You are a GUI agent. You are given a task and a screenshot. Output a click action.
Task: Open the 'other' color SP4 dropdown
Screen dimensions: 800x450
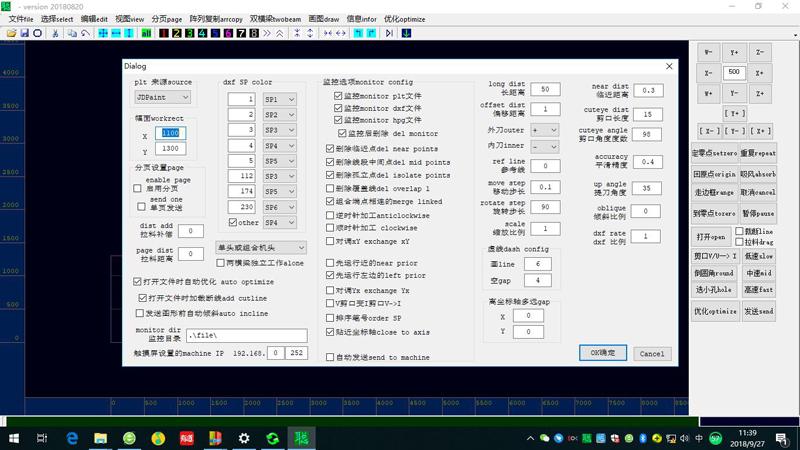click(x=280, y=222)
